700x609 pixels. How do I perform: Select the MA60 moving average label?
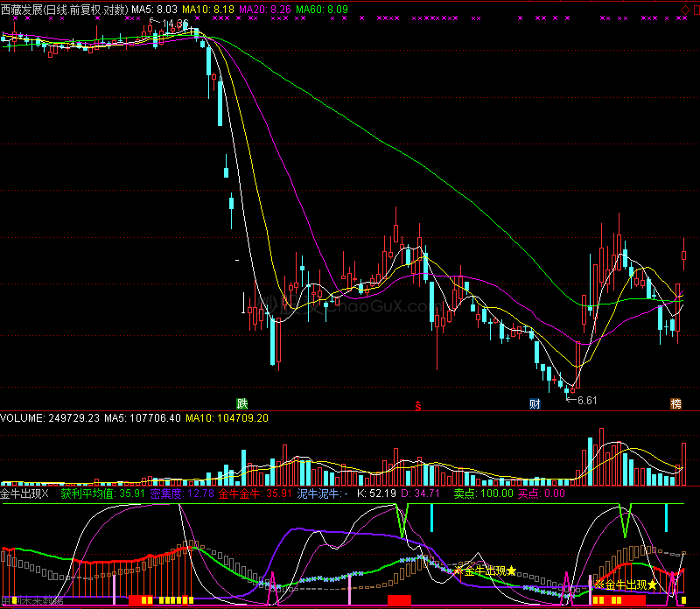click(x=322, y=10)
